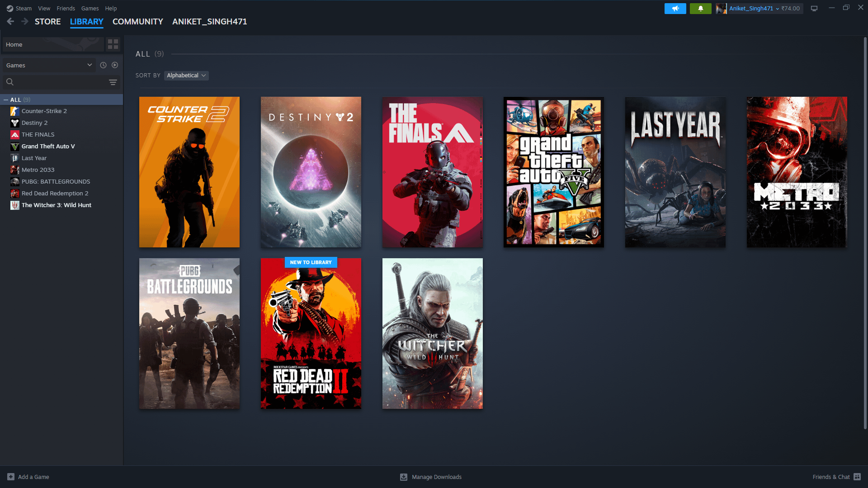
Task: Open the green notifications bell
Action: pyautogui.click(x=700, y=9)
